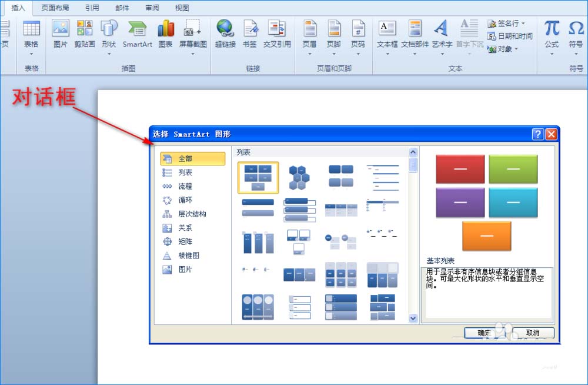Click the 基本列表 layout name label
Image resolution: width=588 pixels, height=385 pixels.
pos(440,261)
